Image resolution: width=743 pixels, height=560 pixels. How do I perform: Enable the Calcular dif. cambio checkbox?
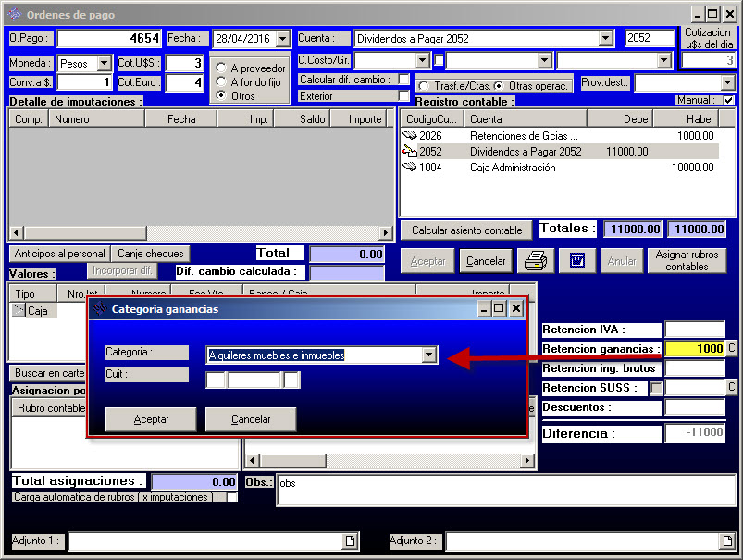[x=404, y=80]
